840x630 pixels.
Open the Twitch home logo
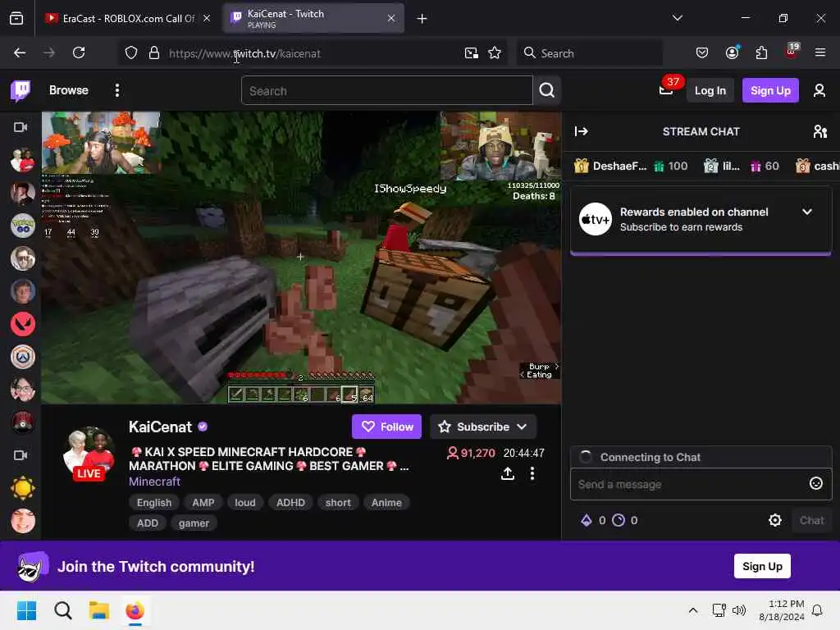pyautogui.click(x=21, y=90)
